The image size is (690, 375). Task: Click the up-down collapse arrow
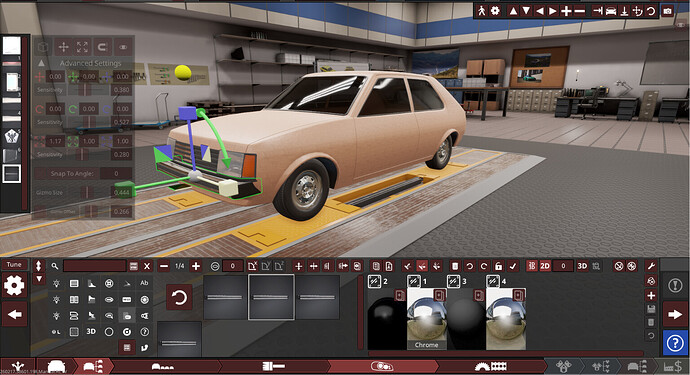[39, 266]
